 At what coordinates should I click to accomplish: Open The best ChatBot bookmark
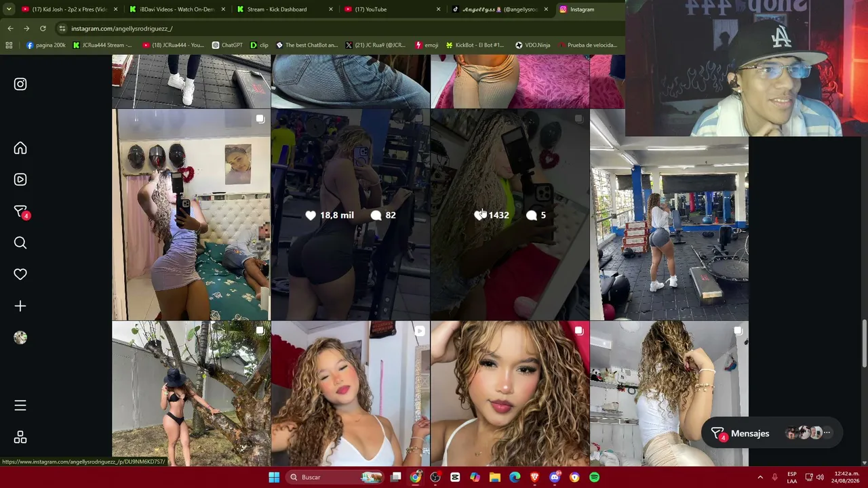click(307, 45)
